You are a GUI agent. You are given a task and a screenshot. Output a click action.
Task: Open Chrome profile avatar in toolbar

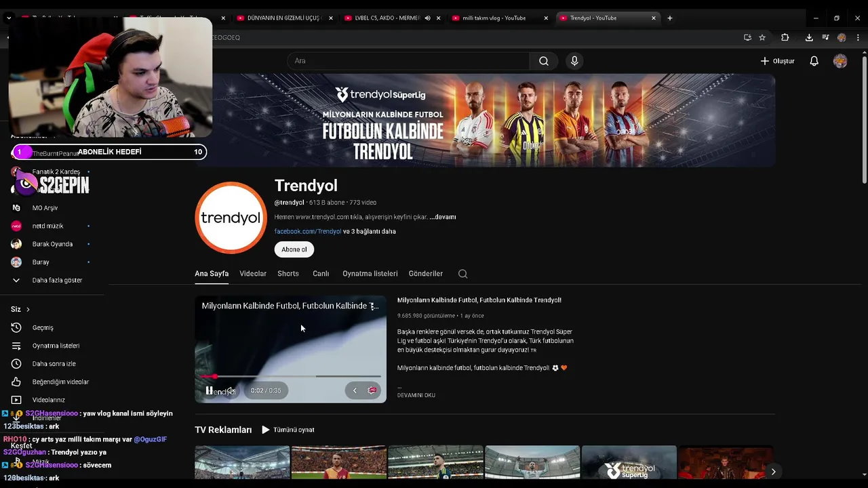coord(842,37)
